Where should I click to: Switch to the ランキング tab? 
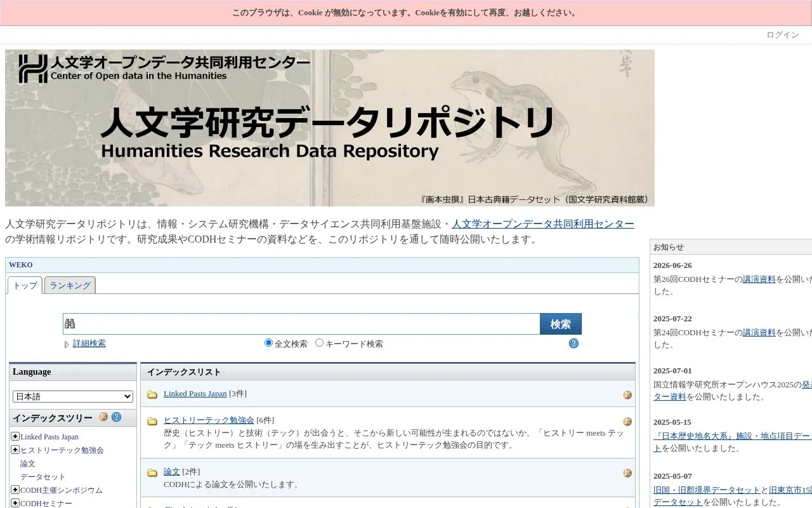[x=70, y=285]
